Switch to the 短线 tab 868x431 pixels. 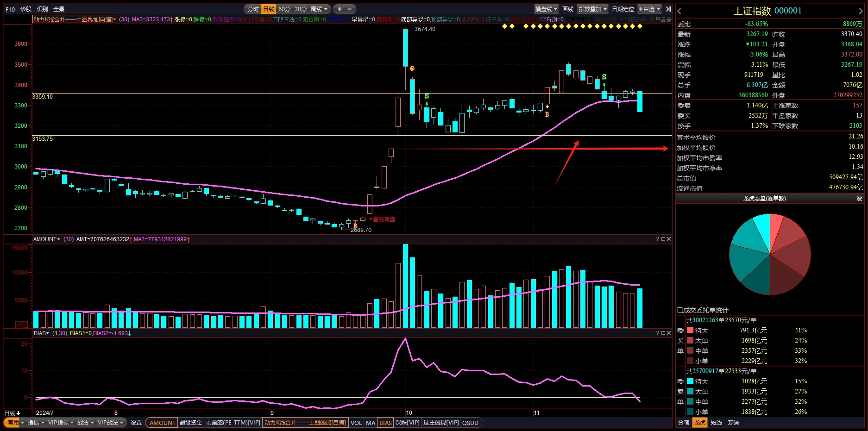pyautogui.click(x=717, y=423)
